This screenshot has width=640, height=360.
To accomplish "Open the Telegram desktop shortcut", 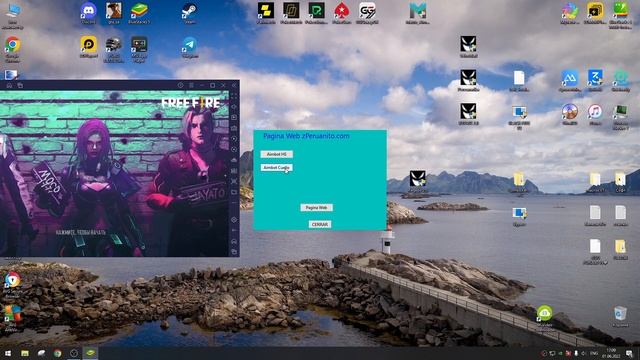I will click(189, 47).
